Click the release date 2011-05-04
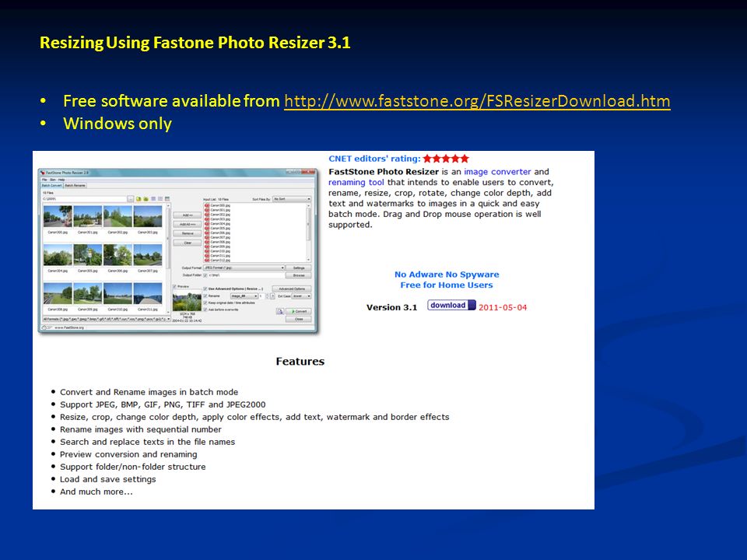 click(x=503, y=308)
